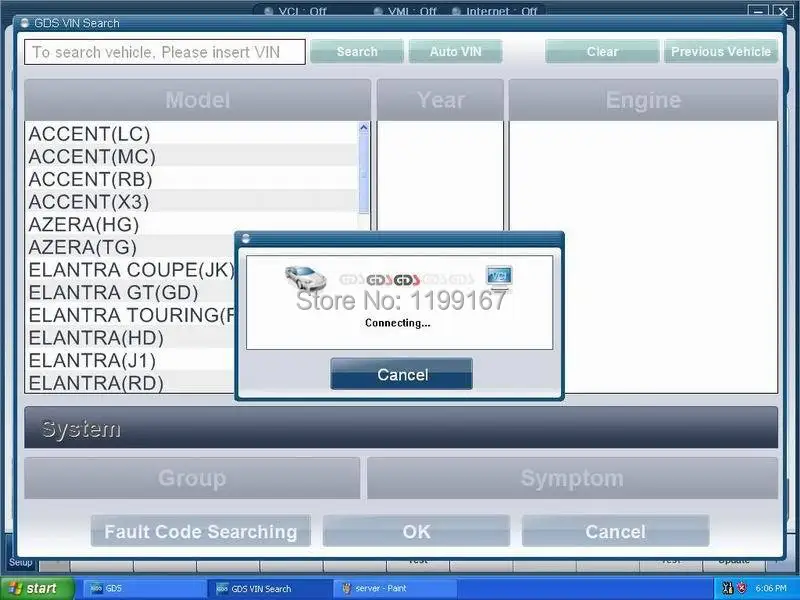
Task: Choose ELANTRA(J1) model
Action: [130, 360]
